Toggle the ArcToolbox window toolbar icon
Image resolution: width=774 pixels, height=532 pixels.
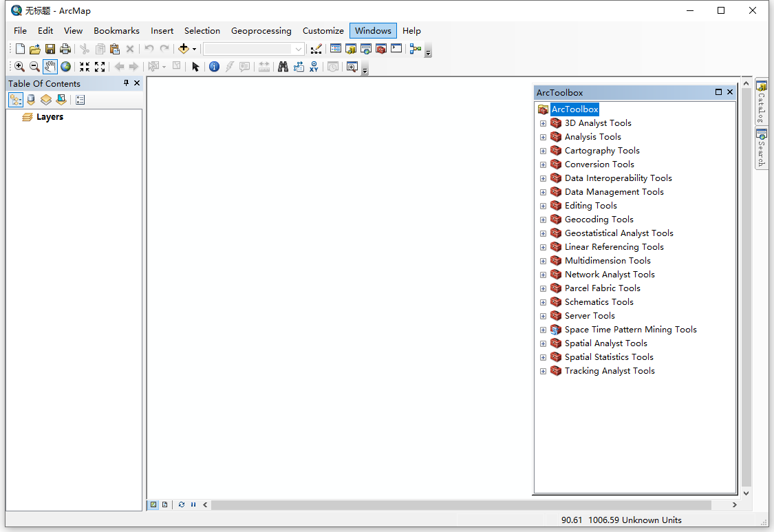pos(381,49)
